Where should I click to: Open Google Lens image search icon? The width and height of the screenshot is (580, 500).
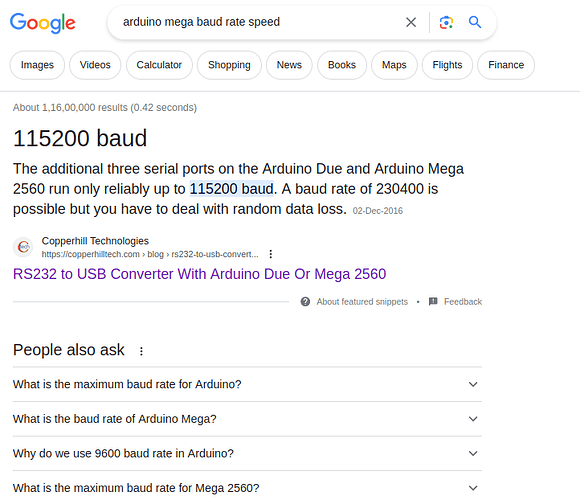click(x=446, y=23)
